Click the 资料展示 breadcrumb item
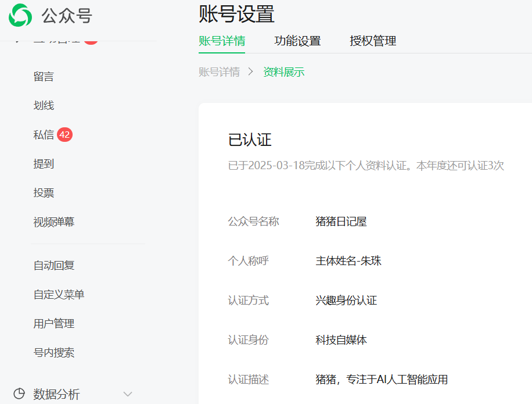The width and height of the screenshot is (532, 404). [283, 72]
